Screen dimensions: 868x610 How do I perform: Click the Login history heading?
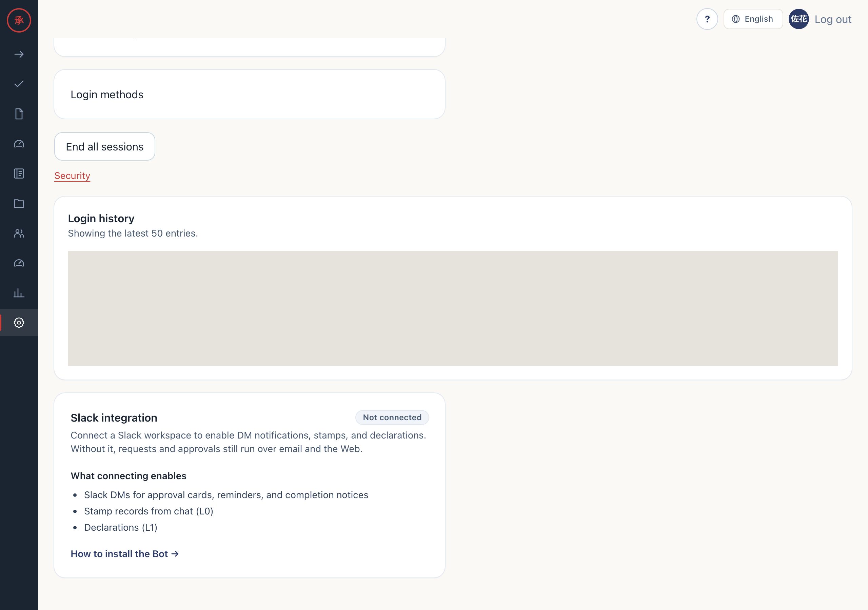point(101,219)
